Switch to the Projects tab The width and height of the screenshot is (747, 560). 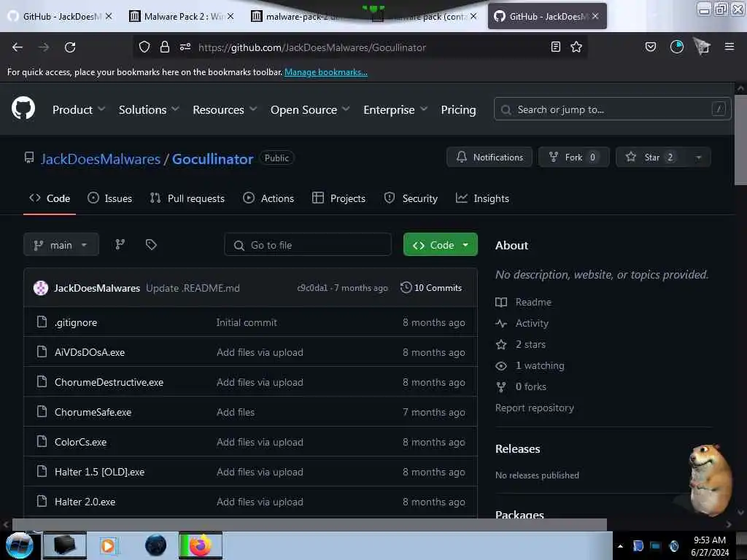pos(338,198)
